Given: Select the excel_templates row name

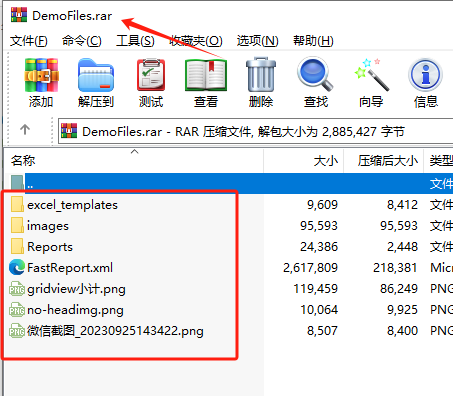Looking at the screenshot, I should click(72, 205).
